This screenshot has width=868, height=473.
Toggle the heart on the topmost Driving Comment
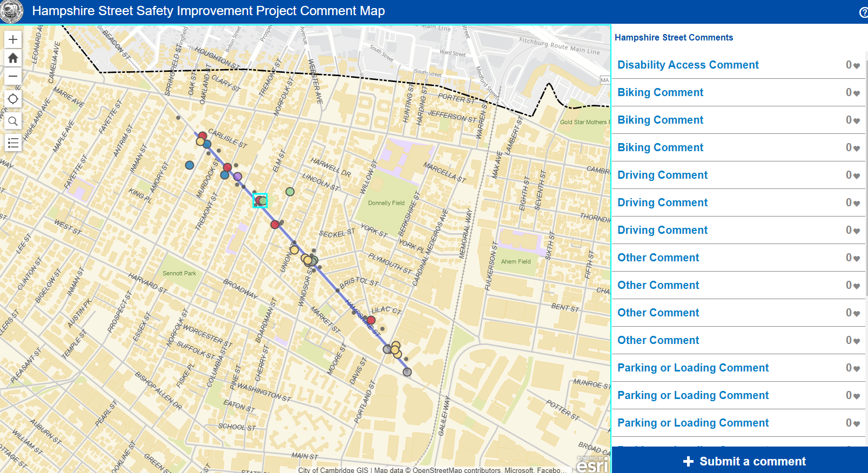tap(857, 176)
